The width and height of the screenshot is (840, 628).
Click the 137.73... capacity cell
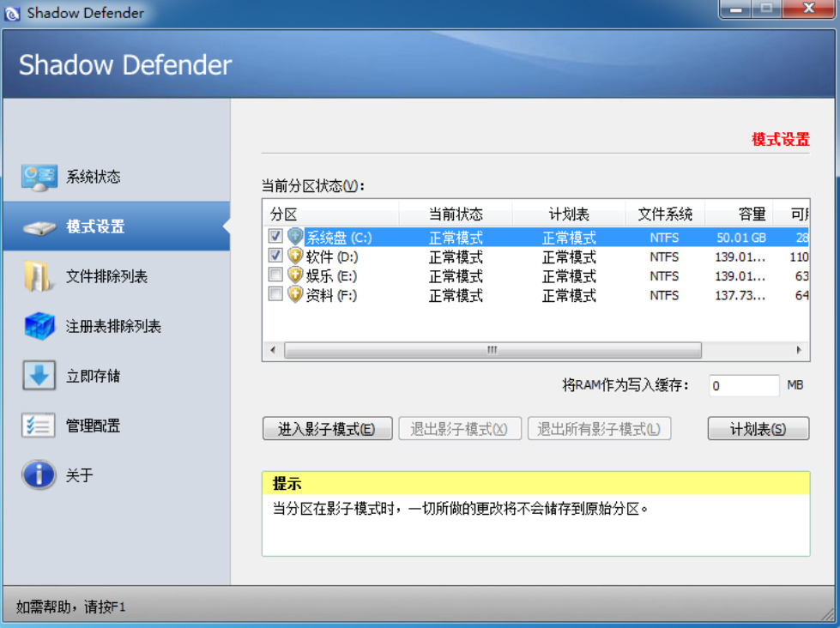click(740, 295)
